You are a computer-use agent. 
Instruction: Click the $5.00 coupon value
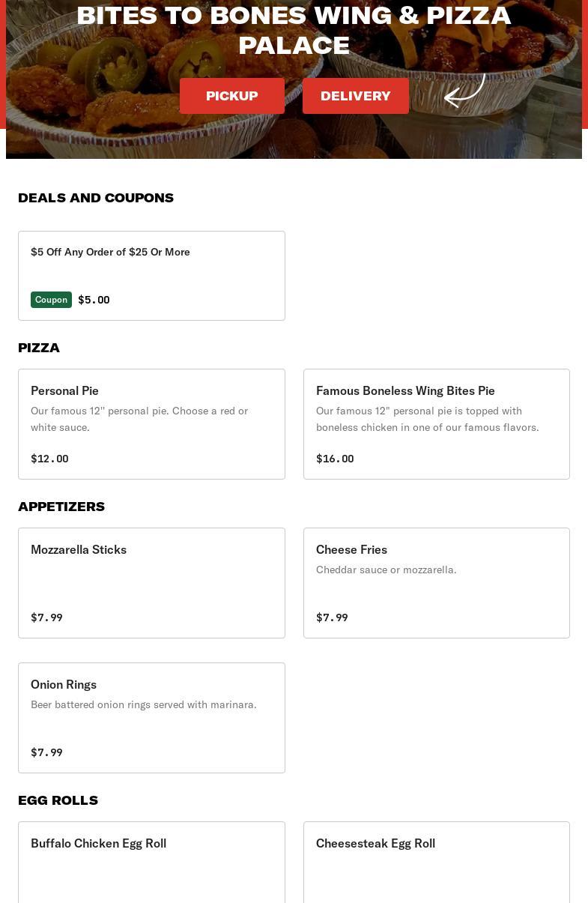point(94,300)
